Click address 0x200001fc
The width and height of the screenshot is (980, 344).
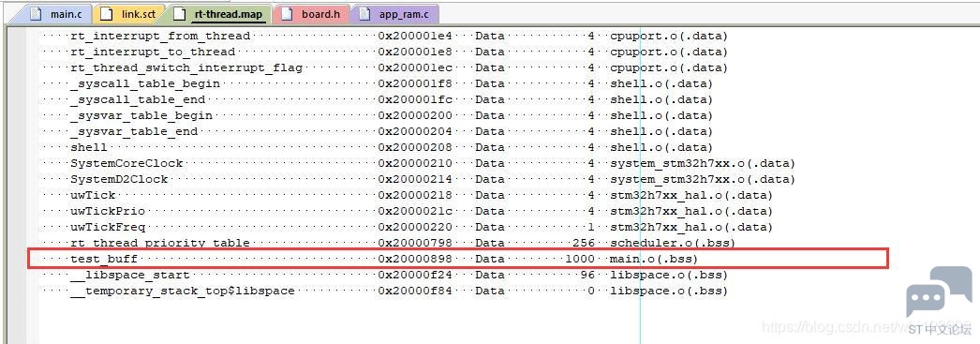(x=415, y=99)
